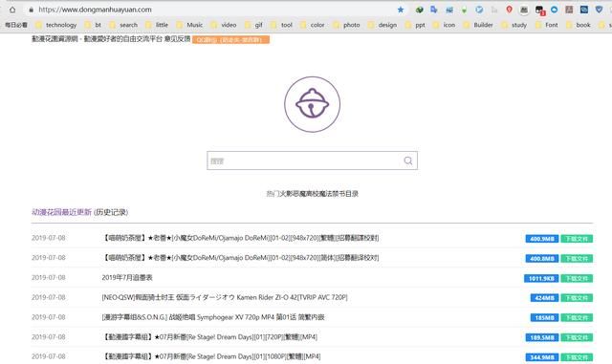
Task: Click the magnifier icon in search box
Action: coord(408,161)
